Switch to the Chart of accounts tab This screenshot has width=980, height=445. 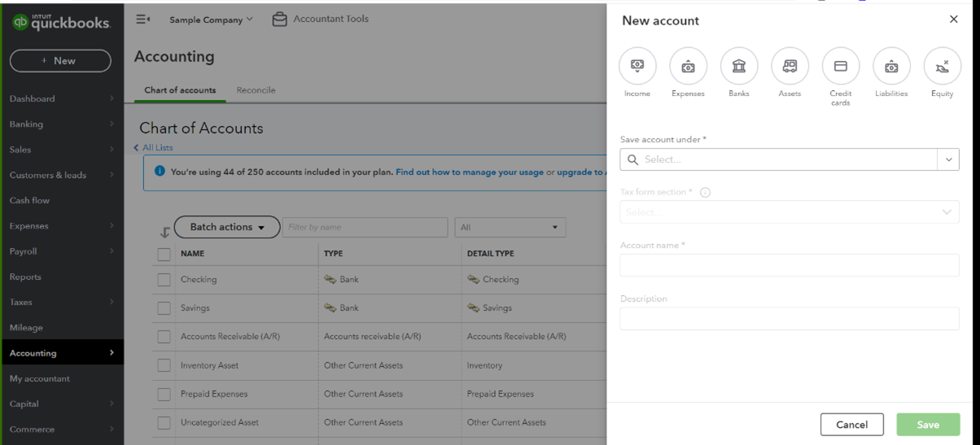[180, 90]
